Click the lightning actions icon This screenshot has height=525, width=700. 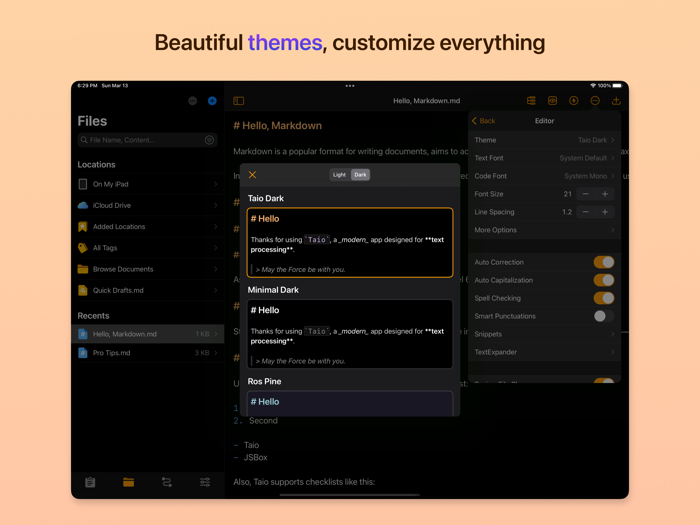574,100
